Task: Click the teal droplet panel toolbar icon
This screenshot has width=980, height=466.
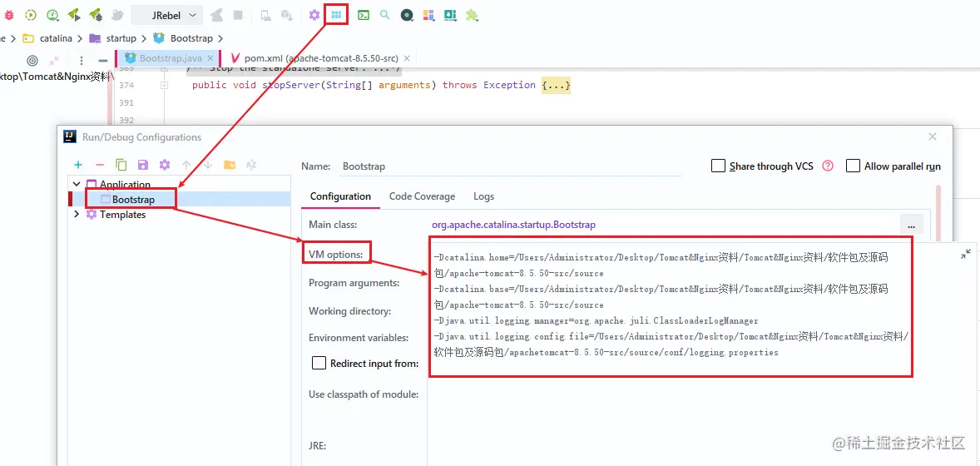Action: (449, 15)
